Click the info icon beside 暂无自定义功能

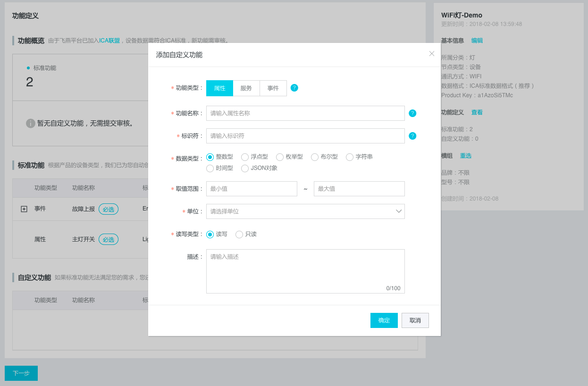point(31,123)
